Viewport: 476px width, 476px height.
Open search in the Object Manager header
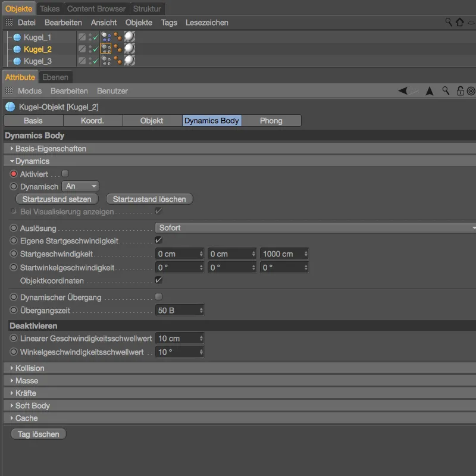click(x=449, y=22)
